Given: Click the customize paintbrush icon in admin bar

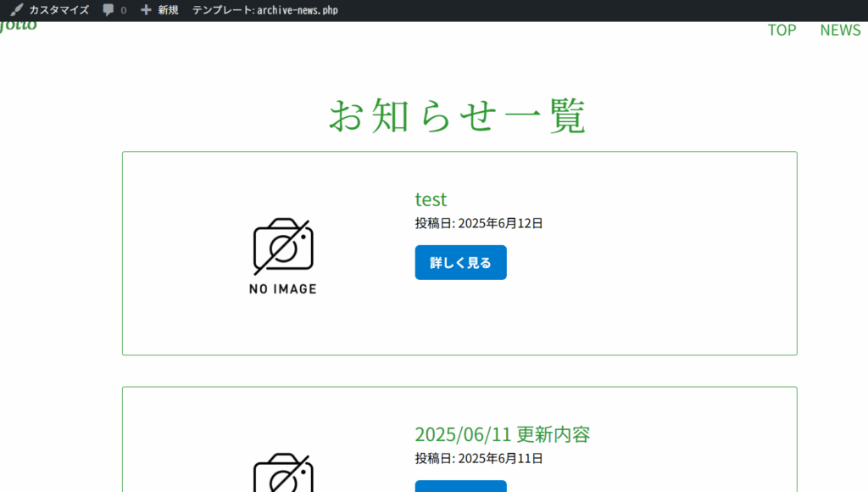Looking at the screenshot, I should tap(17, 10).
